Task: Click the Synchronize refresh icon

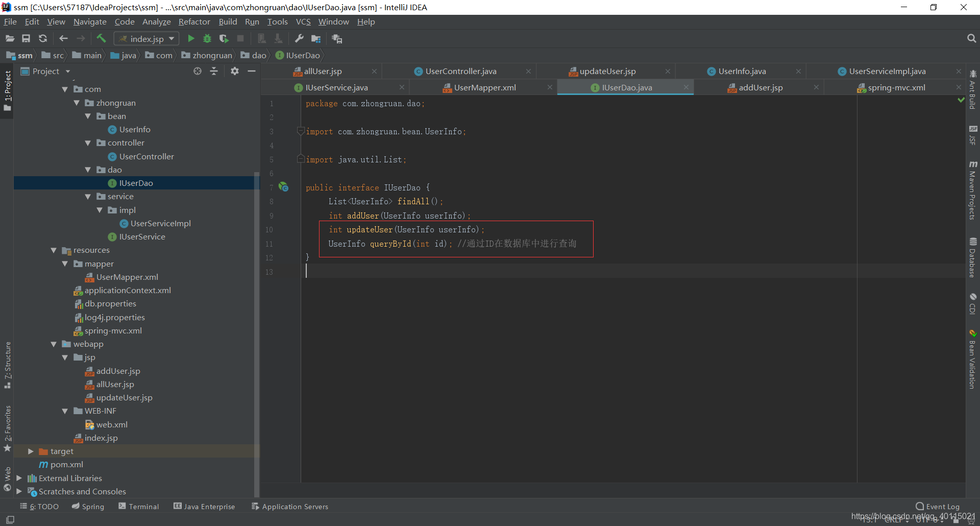Action: tap(43, 39)
